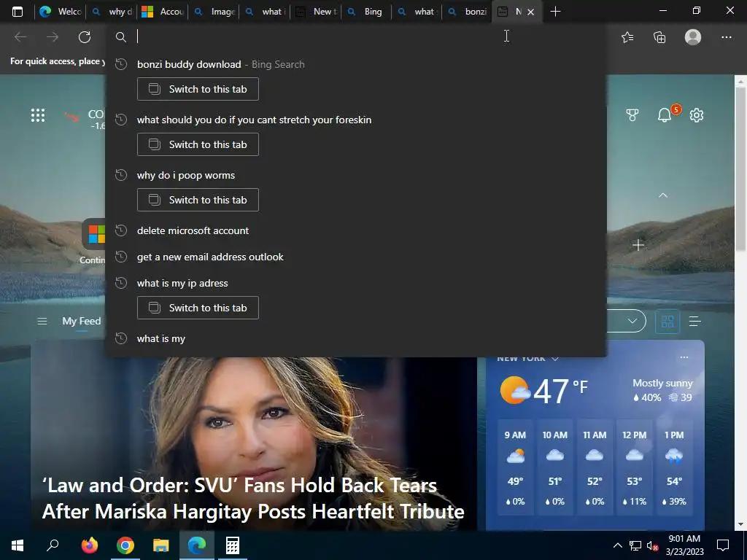Open the My Feed tab
The height and width of the screenshot is (560, 747).
click(82, 322)
